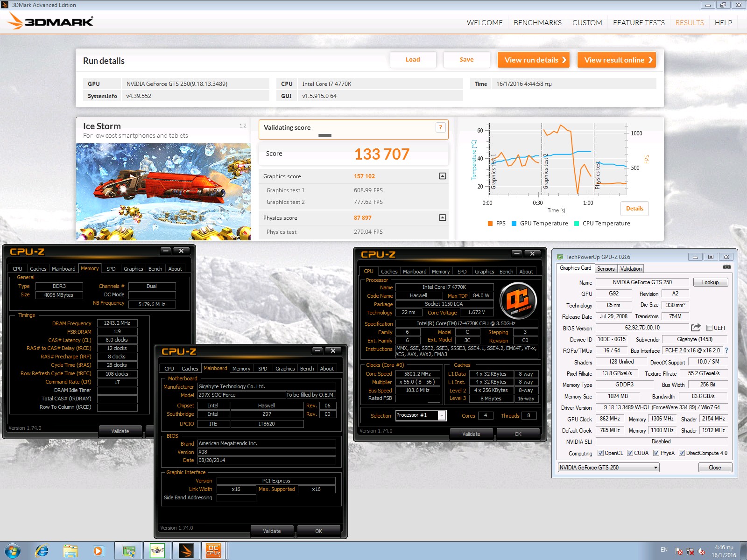Open the RESULTS menu in 3DMark

click(x=690, y=22)
